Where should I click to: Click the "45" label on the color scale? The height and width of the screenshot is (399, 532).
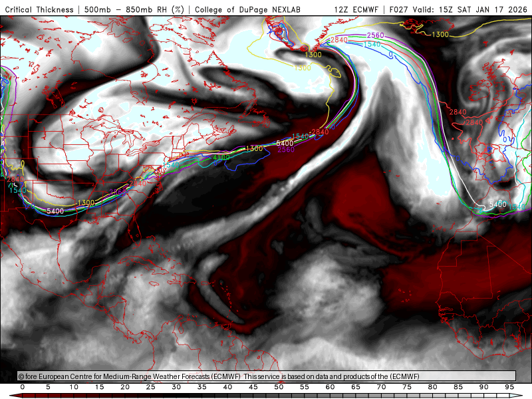[253, 387]
